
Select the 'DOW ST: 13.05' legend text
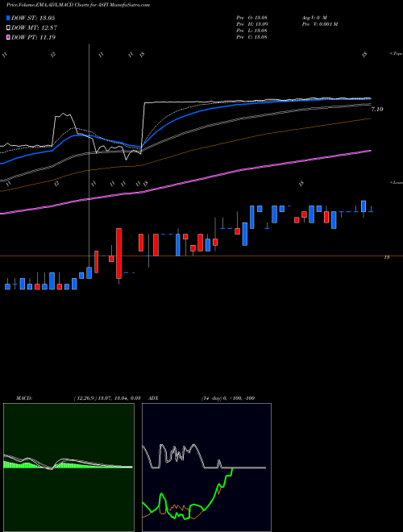pos(33,18)
